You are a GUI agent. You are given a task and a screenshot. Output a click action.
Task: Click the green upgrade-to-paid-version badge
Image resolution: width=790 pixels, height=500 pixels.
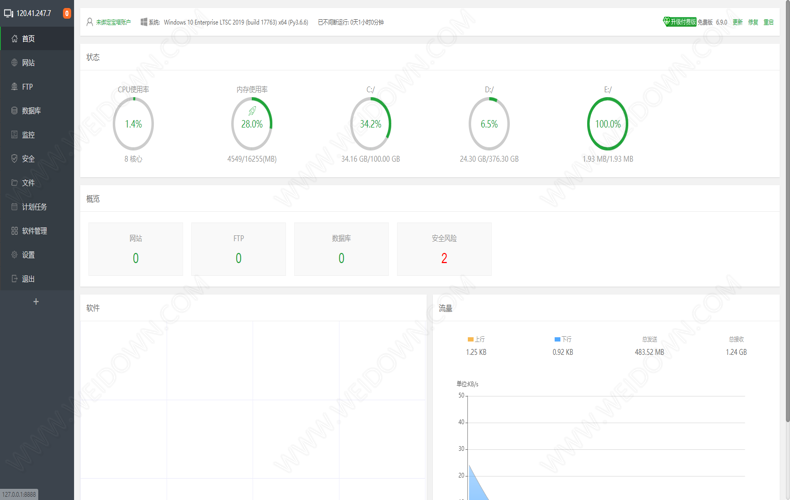[x=679, y=21]
